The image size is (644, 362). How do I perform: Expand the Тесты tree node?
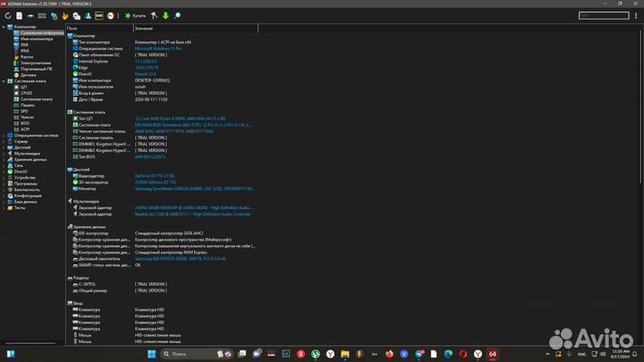[x=4, y=207]
